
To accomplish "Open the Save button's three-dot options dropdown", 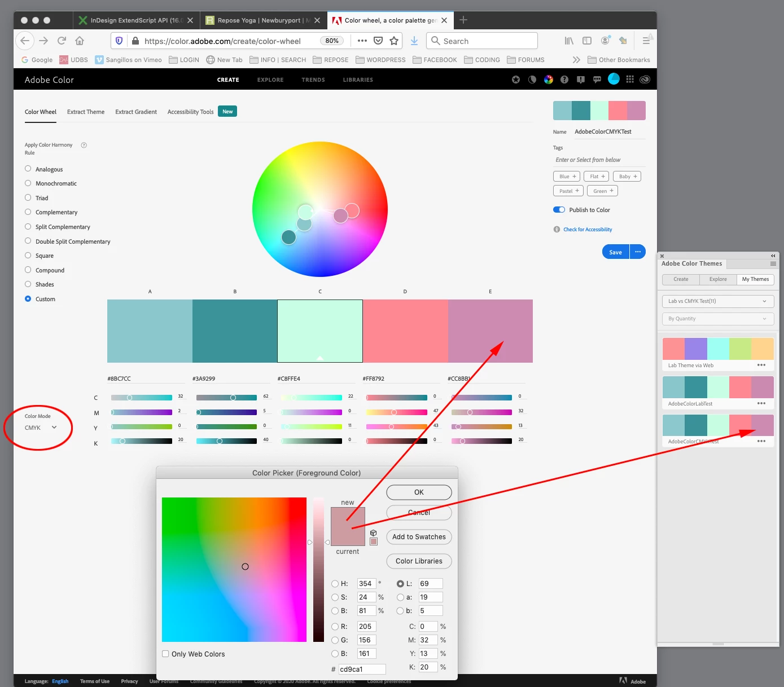I will pyautogui.click(x=638, y=252).
